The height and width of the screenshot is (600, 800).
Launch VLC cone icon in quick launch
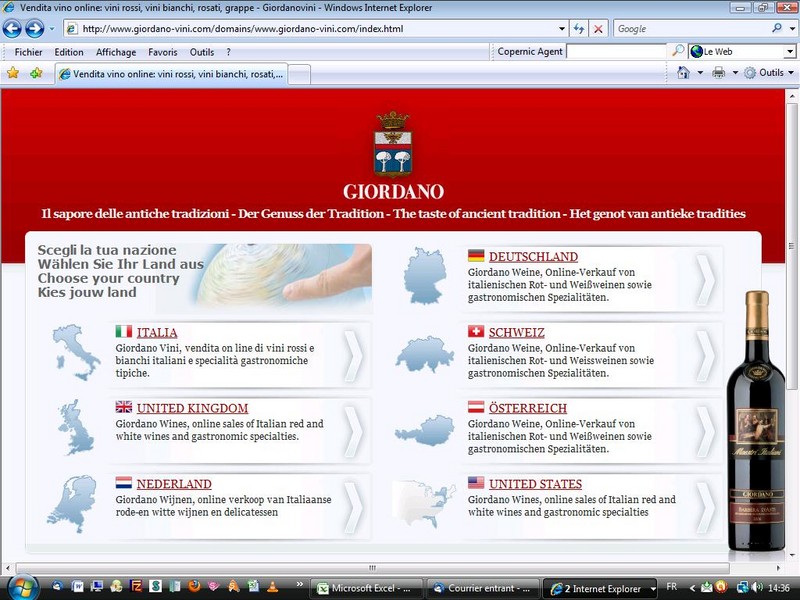click(272, 586)
